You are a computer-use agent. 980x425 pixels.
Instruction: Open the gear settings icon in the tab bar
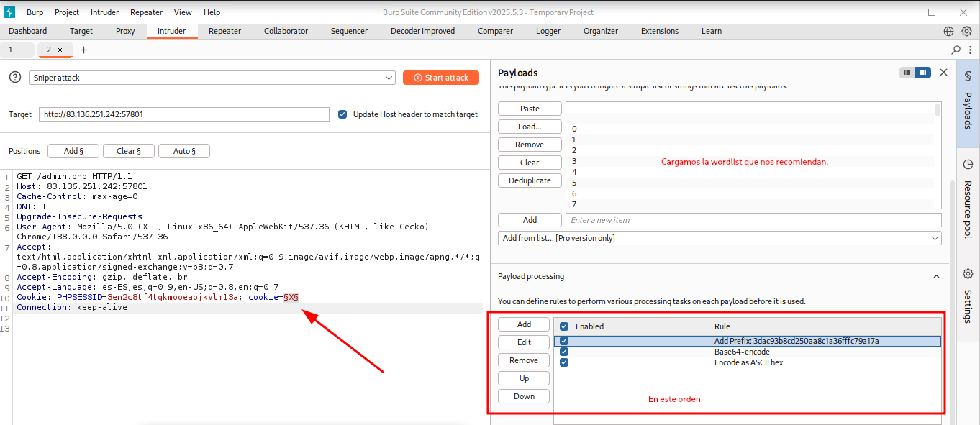(x=966, y=31)
